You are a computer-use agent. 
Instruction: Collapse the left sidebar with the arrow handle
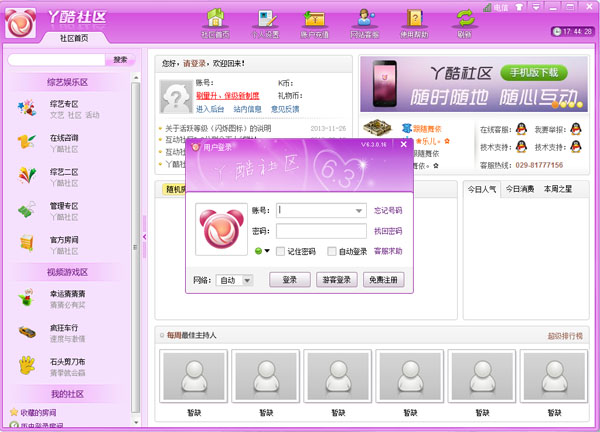144,237
